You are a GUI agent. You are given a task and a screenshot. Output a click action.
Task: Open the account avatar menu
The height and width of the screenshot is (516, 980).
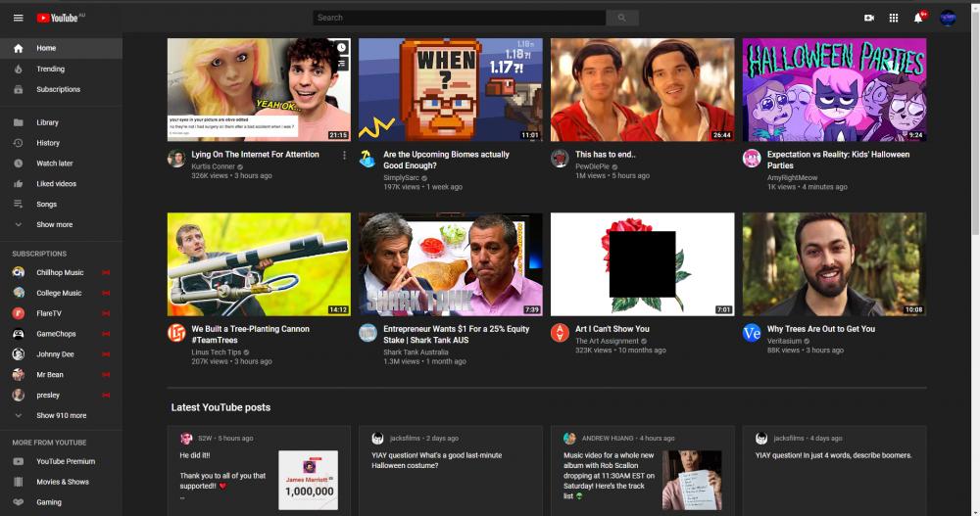point(948,19)
